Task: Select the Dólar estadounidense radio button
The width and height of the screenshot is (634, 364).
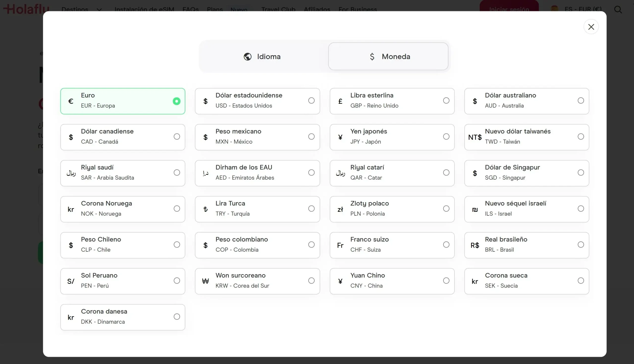Action: (311, 100)
